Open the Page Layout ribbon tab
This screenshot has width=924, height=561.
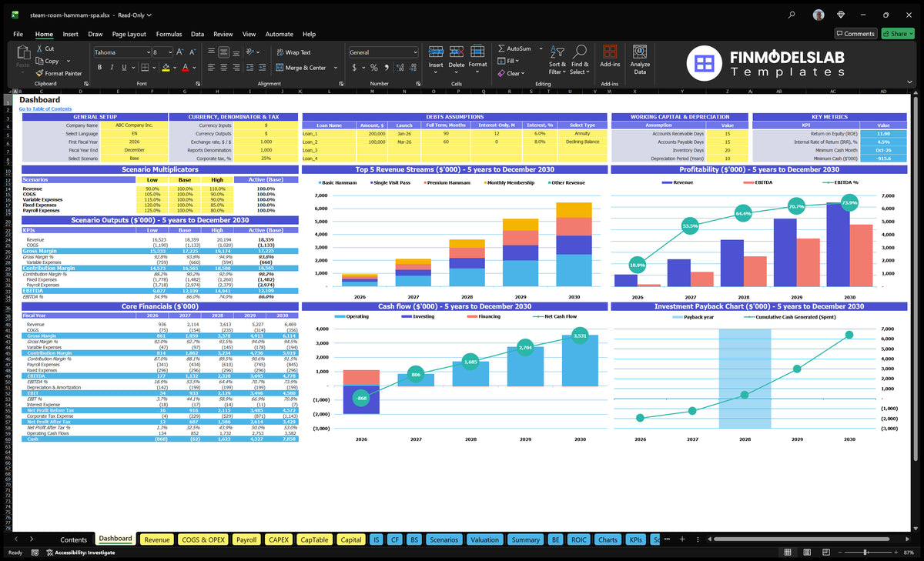tap(129, 34)
